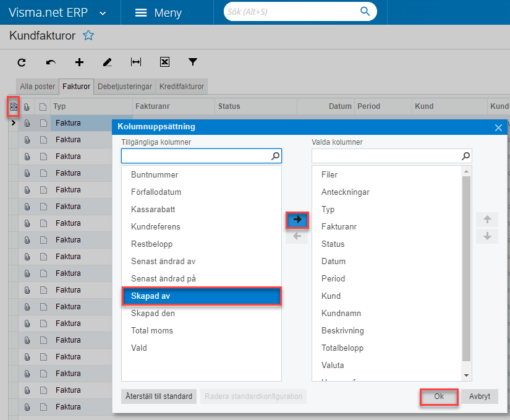
Task: Click Återställ till standard button
Action: (158, 396)
